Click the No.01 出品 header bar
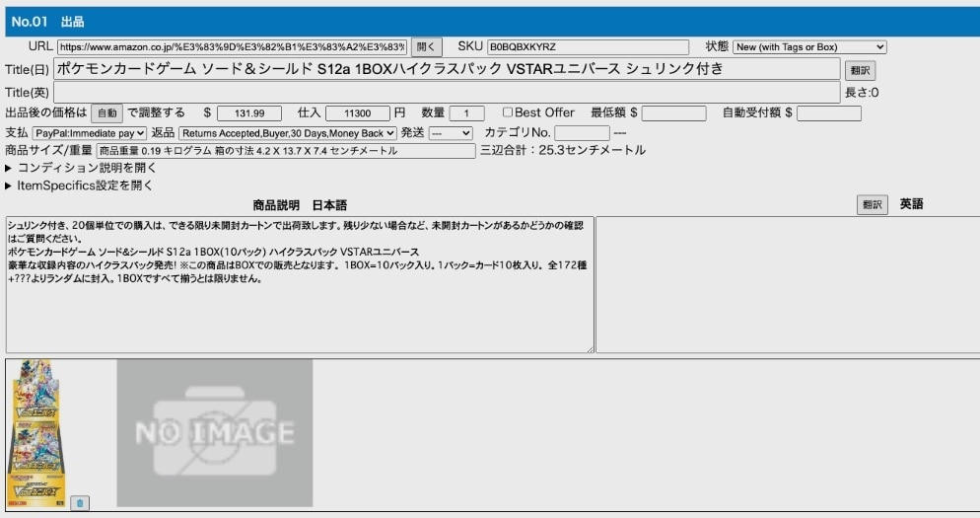The image size is (980, 518). [x=493, y=22]
